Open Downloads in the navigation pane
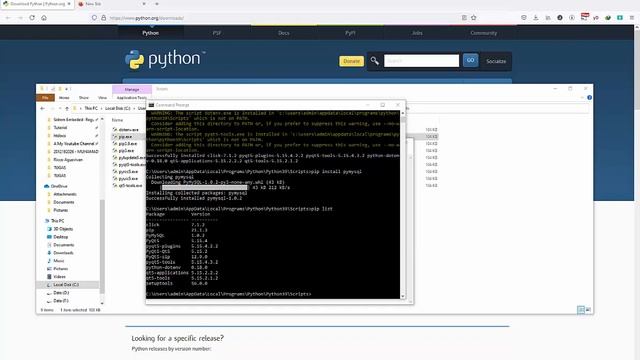640x360 pixels. pos(63,253)
